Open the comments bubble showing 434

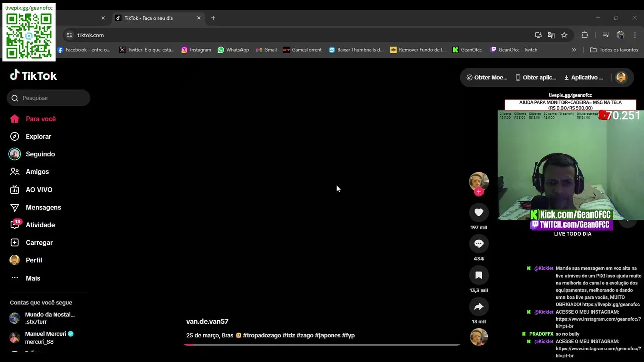click(478, 244)
